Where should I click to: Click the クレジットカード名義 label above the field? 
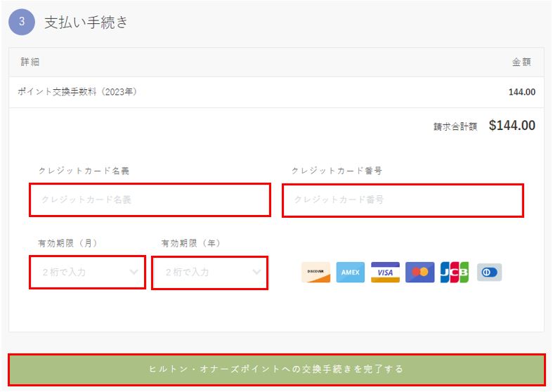(x=84, y=171)
